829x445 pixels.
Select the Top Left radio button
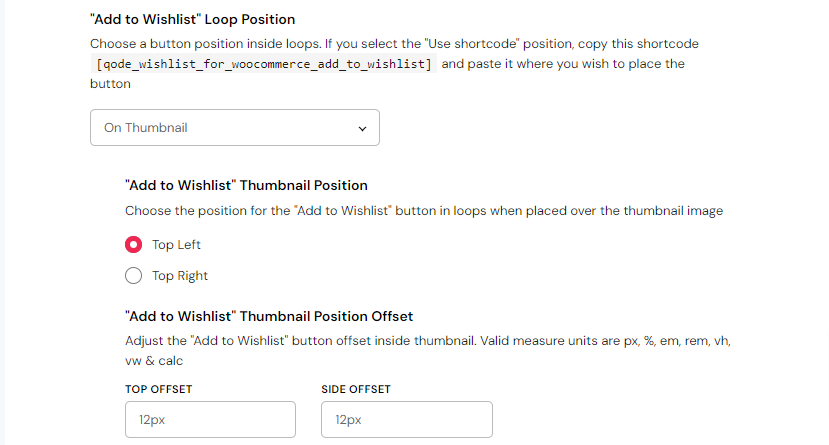133,245
